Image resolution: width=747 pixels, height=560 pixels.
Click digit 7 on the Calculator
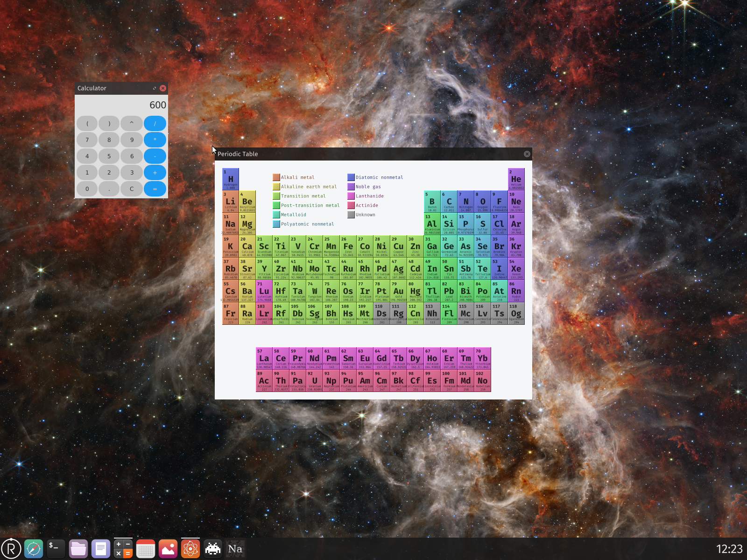(x=87, y=140)
